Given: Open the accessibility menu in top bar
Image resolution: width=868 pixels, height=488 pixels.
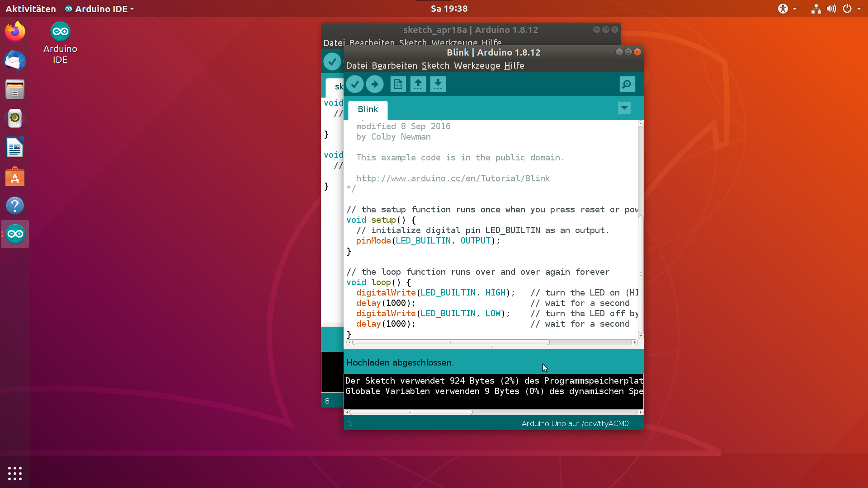Looking at the screenshot, I should [787, 9].
